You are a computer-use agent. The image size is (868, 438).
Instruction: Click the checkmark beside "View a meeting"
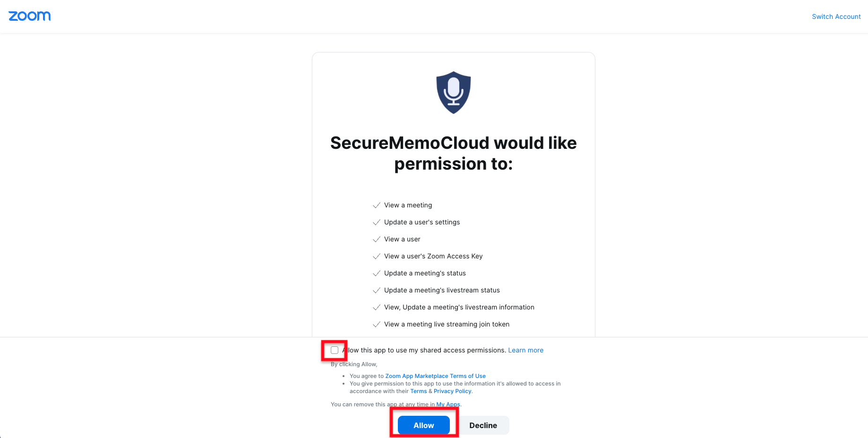coord(377,205)
